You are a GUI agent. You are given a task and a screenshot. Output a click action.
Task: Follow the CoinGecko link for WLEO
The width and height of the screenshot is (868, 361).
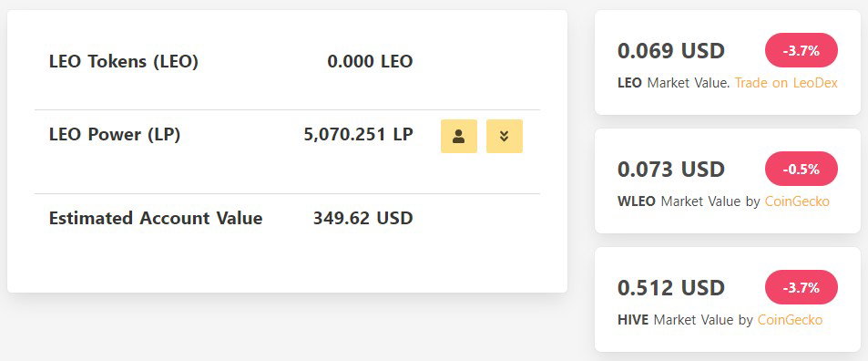(797, 201)
